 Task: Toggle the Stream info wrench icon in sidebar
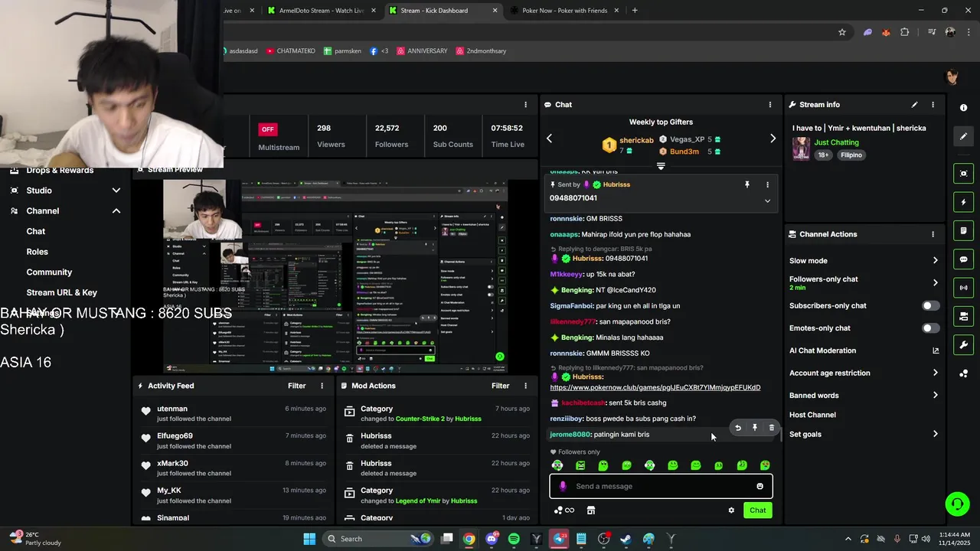pyautogui.click(x=964, y=344)
